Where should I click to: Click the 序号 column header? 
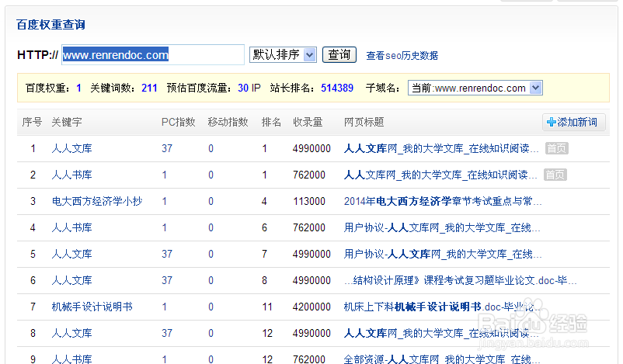tap(32, 122)
